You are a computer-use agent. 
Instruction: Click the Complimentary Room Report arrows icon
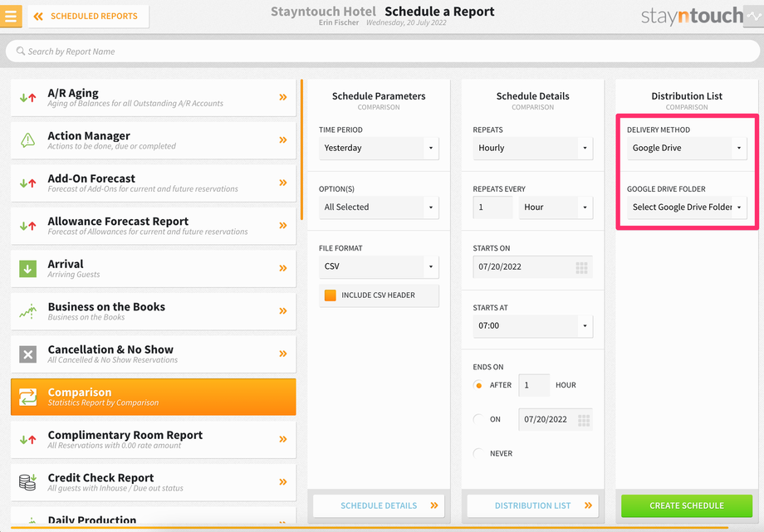click(x=27, y=439)
